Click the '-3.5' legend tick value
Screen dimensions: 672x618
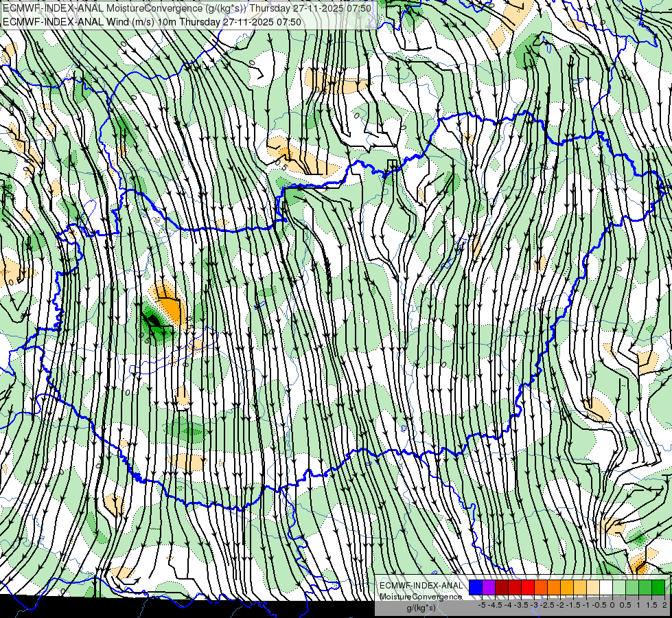[521, 605]
